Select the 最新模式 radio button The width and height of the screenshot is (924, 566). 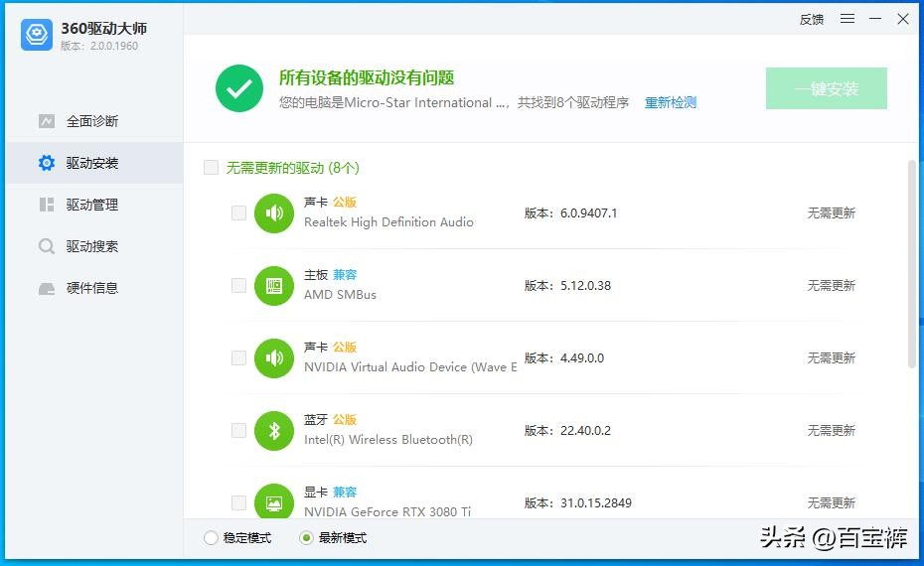306,538
